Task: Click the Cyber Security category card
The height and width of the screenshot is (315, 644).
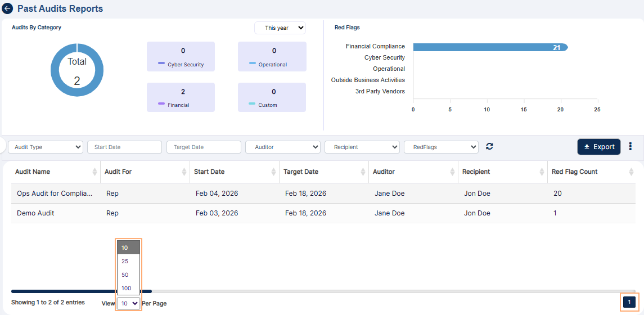Action: point(181,57)
